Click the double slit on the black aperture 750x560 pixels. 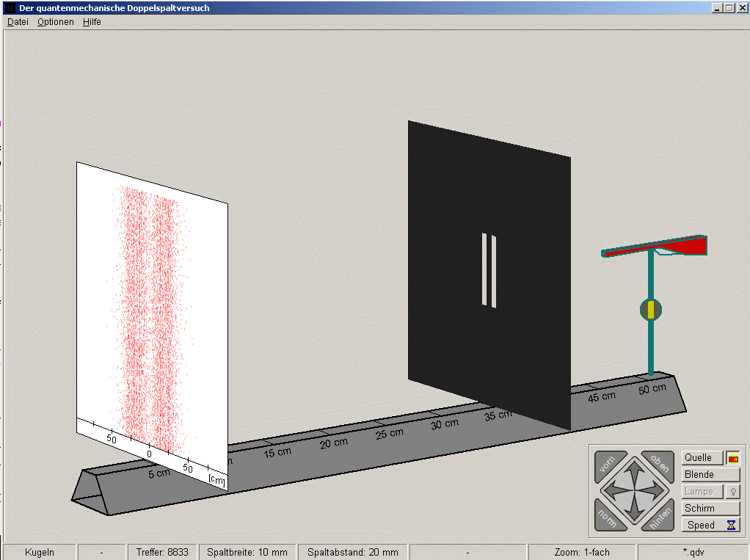point(489,269)
